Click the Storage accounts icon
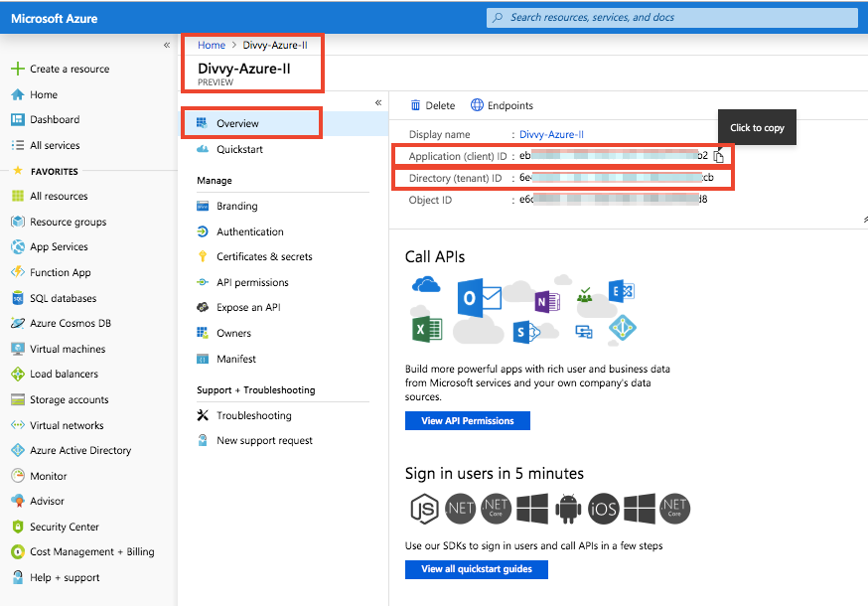The width and height of the screenshot is (868, 606). coord(18,399)
